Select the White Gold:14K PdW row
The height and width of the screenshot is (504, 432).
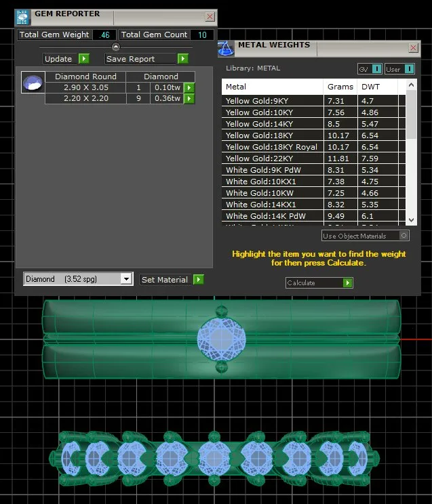pyautogui.click(x=313, y=216)
